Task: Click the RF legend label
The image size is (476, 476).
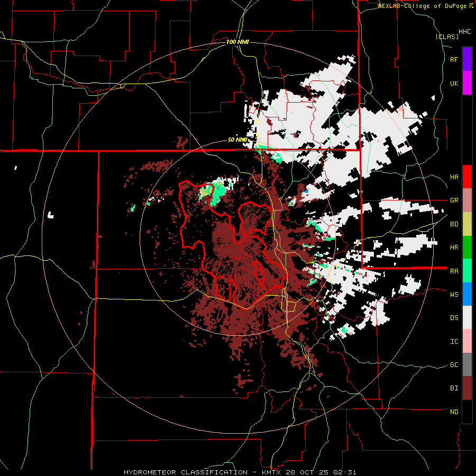Action: (x=454, y=59)
